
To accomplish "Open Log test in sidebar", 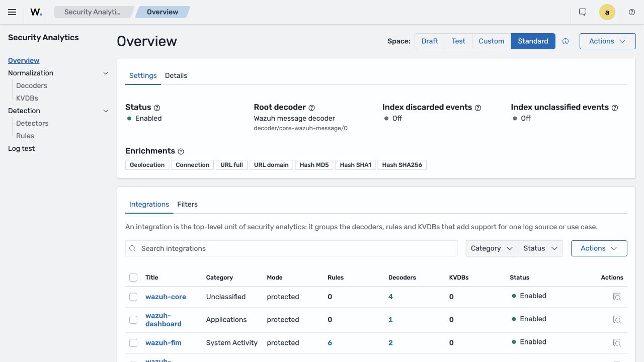I will [x=22, y=148].
